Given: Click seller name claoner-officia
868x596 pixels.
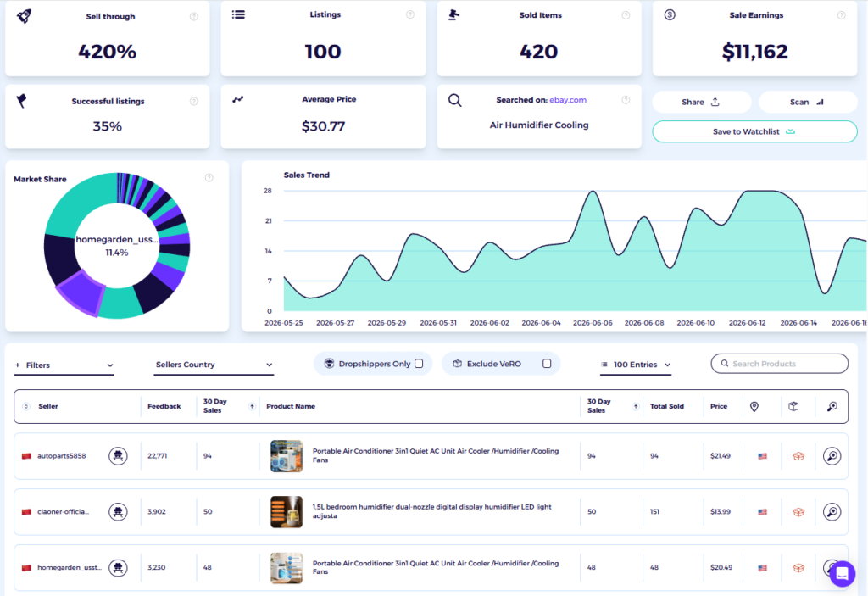Looking at the screenshot, I should [63, 512].
